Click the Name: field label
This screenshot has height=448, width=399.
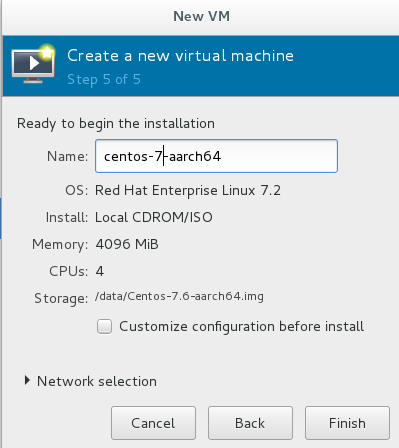tap(68, 156)
